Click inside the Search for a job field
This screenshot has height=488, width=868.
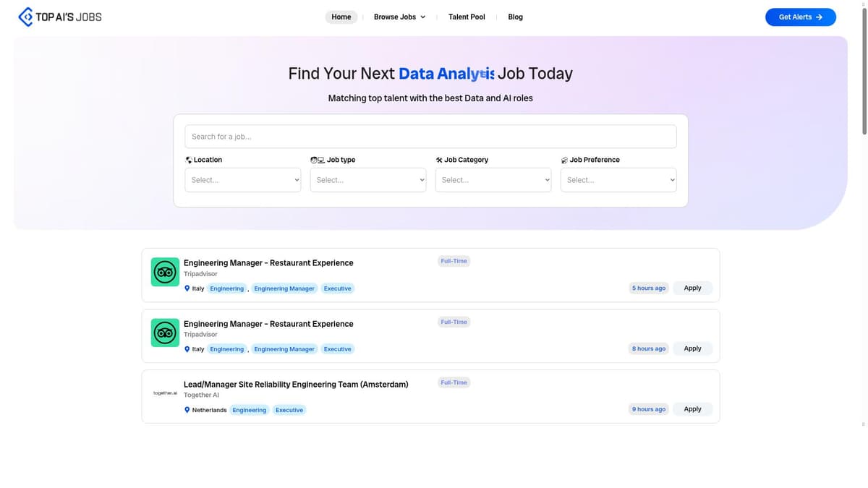[430, 136]
